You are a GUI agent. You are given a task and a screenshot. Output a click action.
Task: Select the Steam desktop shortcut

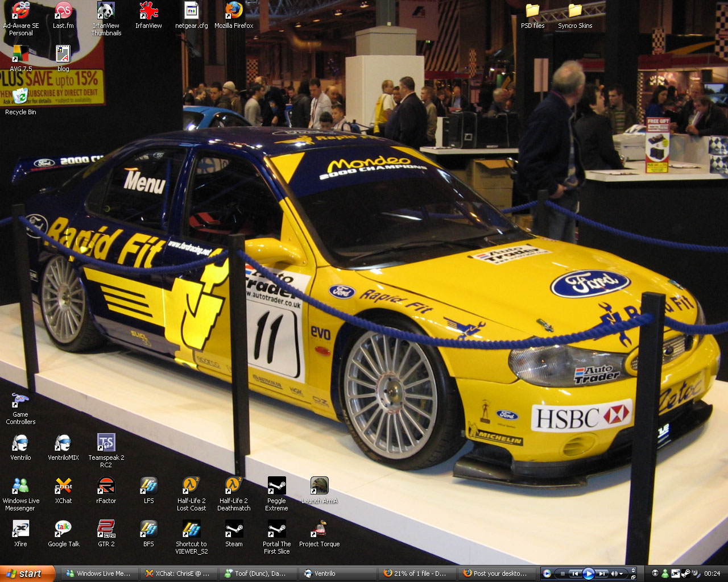[234, 534]
